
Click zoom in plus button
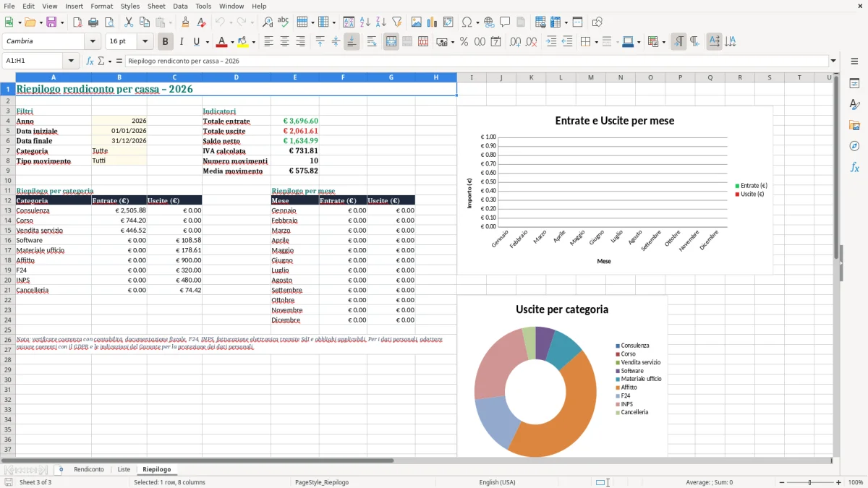click(839, 482)
